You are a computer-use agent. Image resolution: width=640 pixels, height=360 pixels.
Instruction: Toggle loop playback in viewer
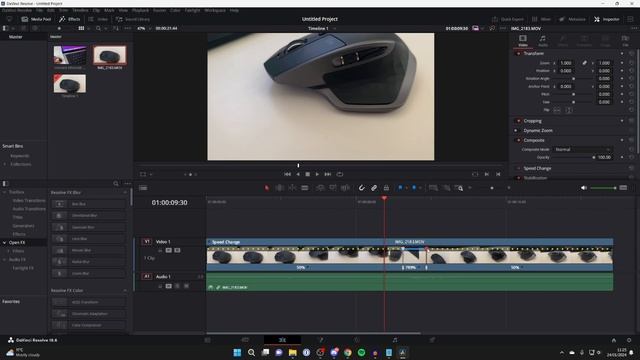click(x=340, y=174)
